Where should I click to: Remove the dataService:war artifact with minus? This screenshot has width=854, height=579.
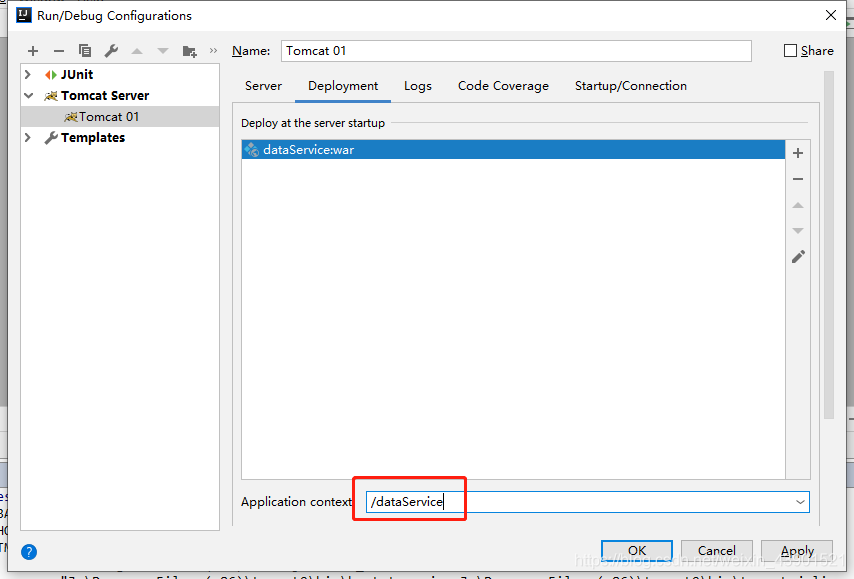point(798,179)
